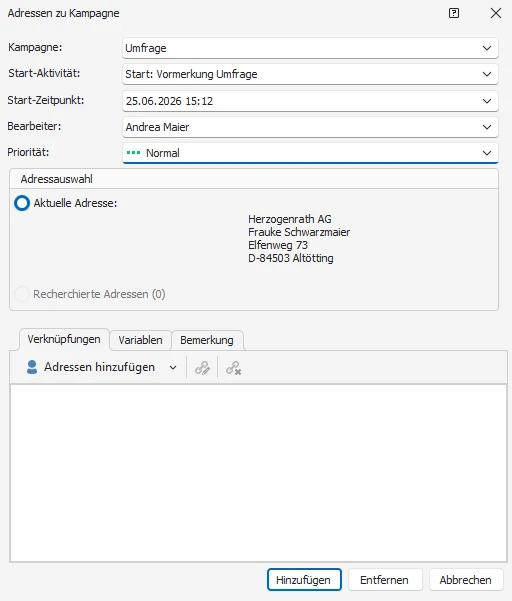Click the blue person icon beside Adressen hinzufügen

32,367
